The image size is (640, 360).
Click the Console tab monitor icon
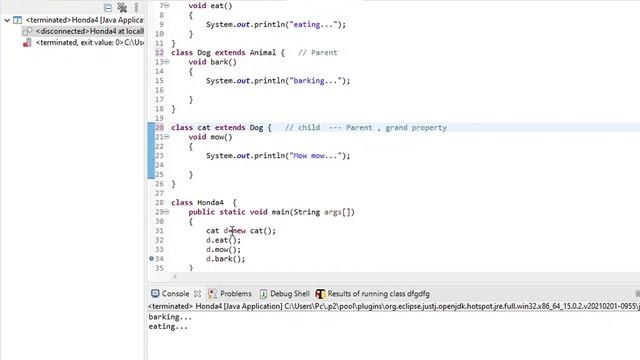(x=155, y=293)
